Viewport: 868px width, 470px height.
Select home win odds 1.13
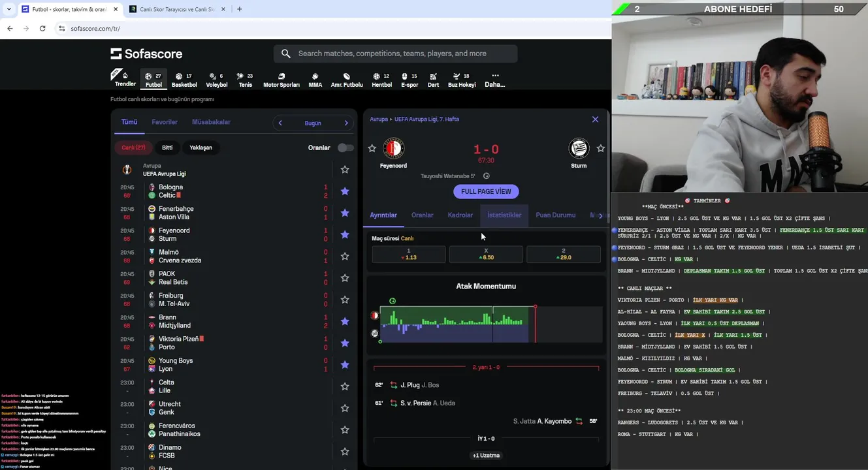[x=409, y=255]
